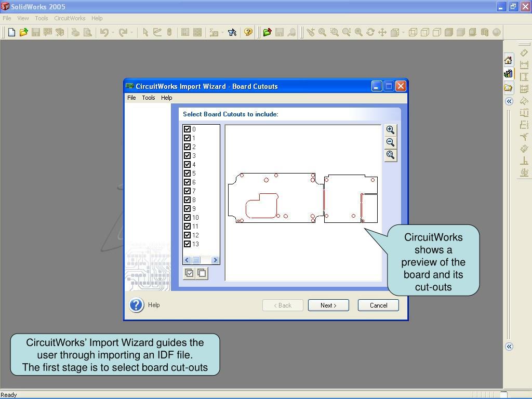Click the blue Help question mark in wizard
The width and height of the screenshot is (532, 399).
[137, 305]
